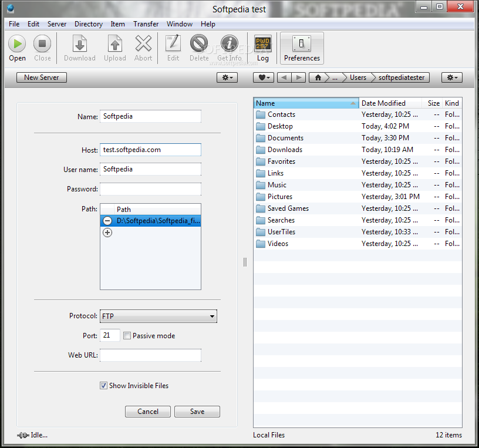Click the application globe icon in title bar

[11, 9]
